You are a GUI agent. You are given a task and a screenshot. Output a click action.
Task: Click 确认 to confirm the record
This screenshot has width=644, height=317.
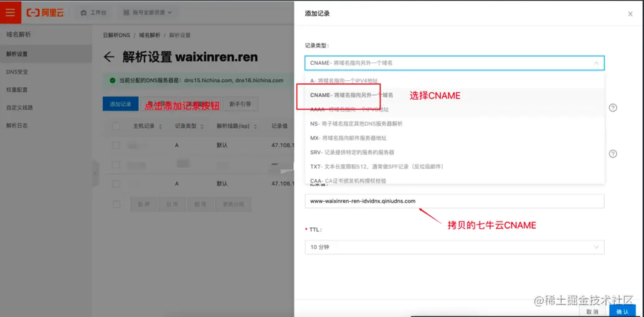622,311
